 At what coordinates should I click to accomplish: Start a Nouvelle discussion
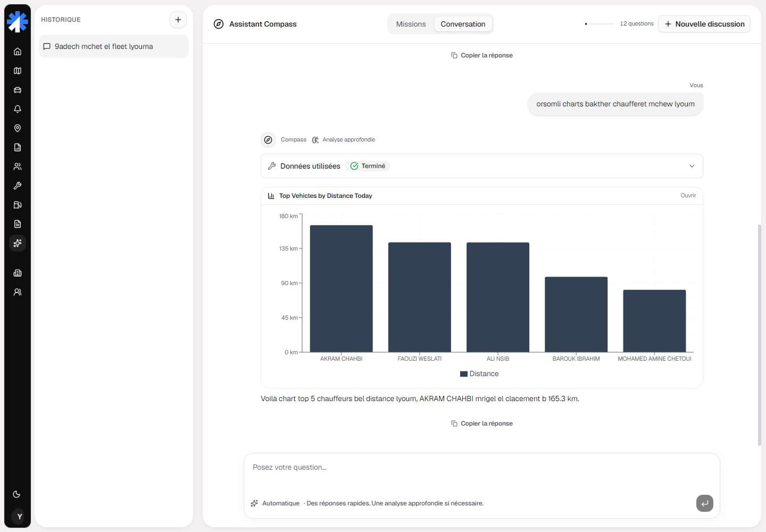point(704,24)
